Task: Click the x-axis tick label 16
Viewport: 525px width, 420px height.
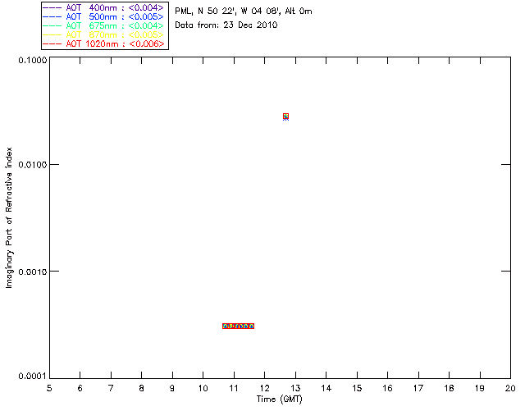Action: pos(387,388)
